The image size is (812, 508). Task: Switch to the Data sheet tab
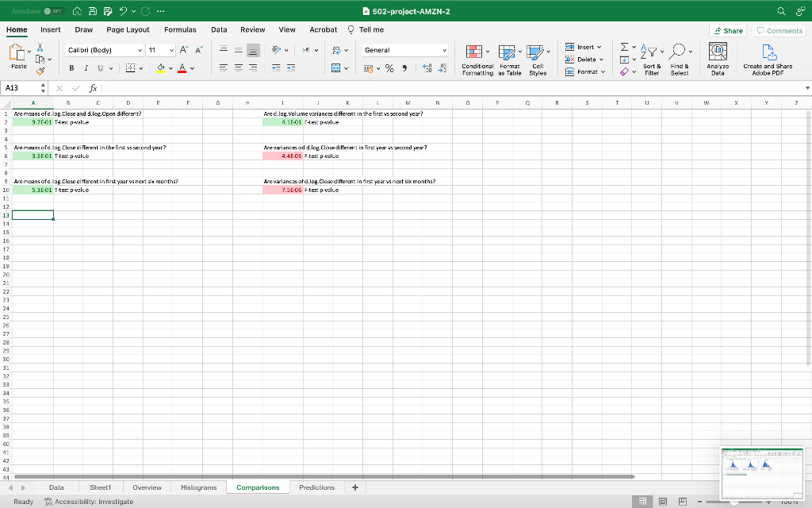tap(56, 487)
